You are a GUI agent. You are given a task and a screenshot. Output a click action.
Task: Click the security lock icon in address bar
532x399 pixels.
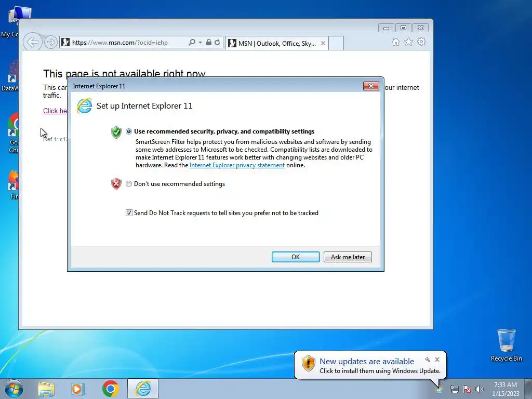(209, 43)
